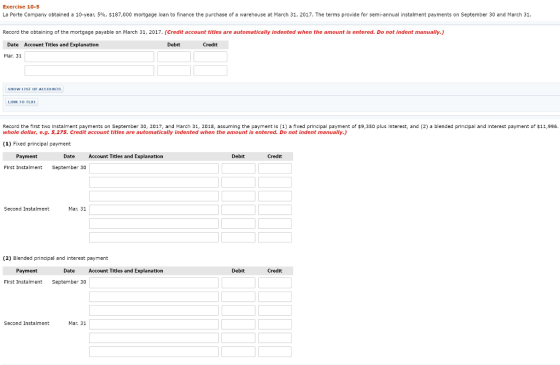Select the Mar. 31 mortgage entry first account title field

point(89,57)
